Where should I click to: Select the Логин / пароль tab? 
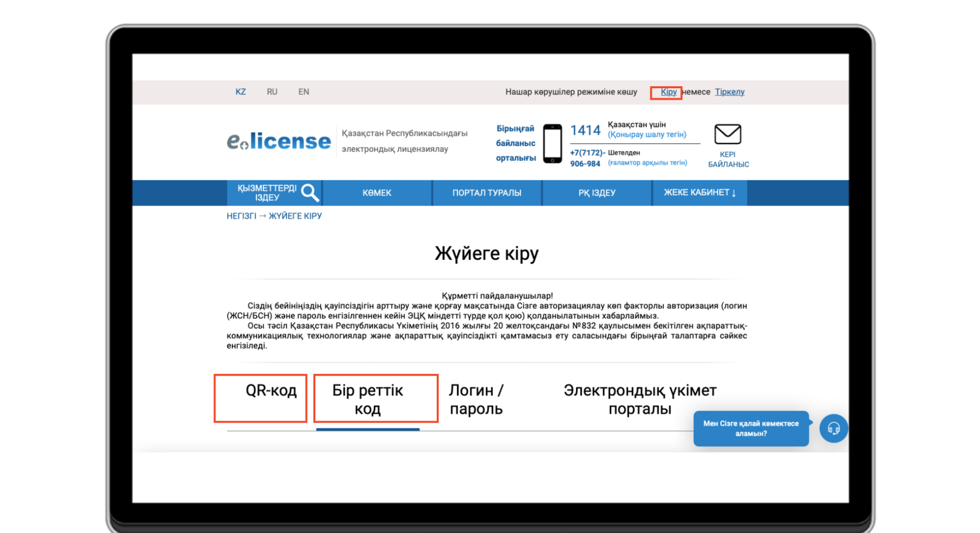[476, 399]
